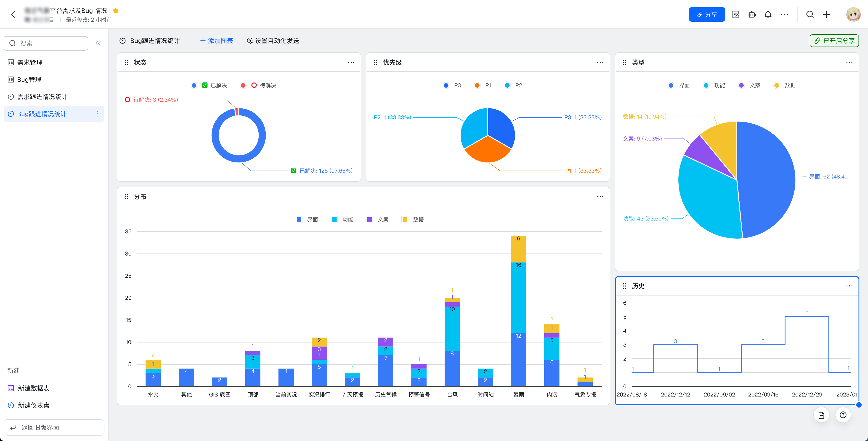
Task: Toggle the favorite star icon
Action: coord(116,11)
